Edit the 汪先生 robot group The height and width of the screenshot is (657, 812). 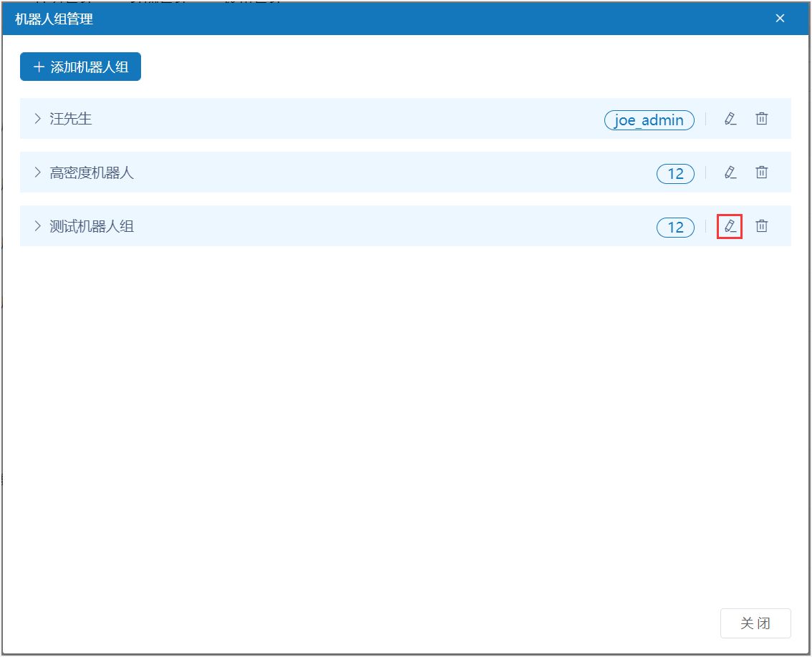click(x=730, y=119)
